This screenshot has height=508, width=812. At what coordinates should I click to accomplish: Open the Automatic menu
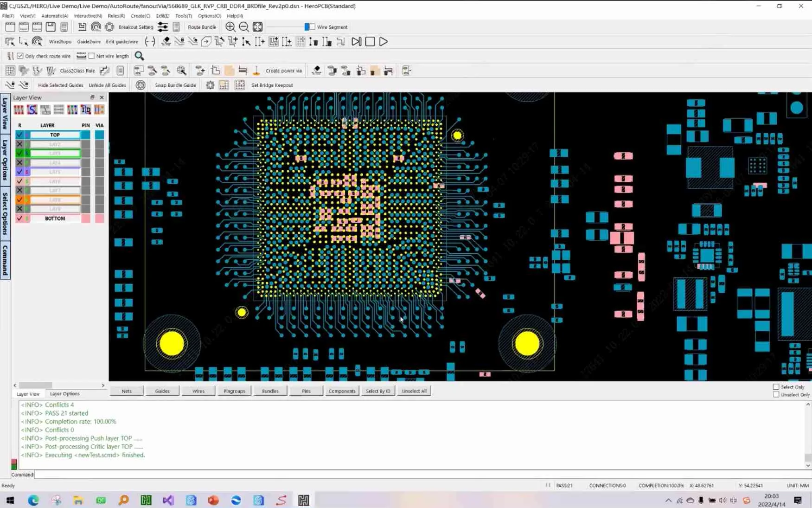point(55,15)
